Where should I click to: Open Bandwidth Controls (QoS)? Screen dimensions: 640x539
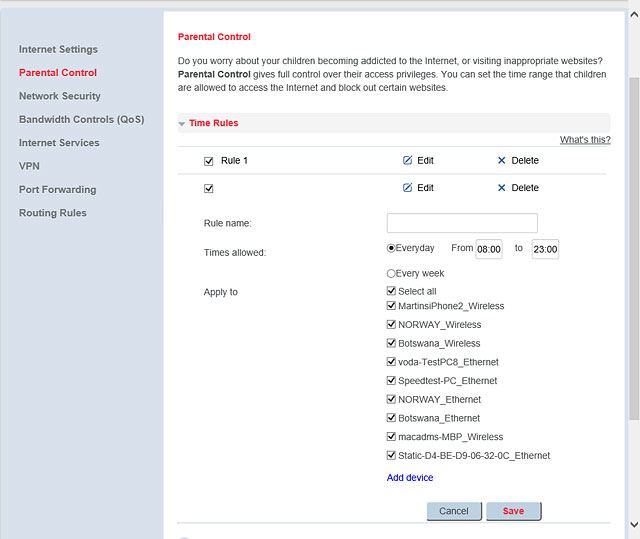pos(82,120)
